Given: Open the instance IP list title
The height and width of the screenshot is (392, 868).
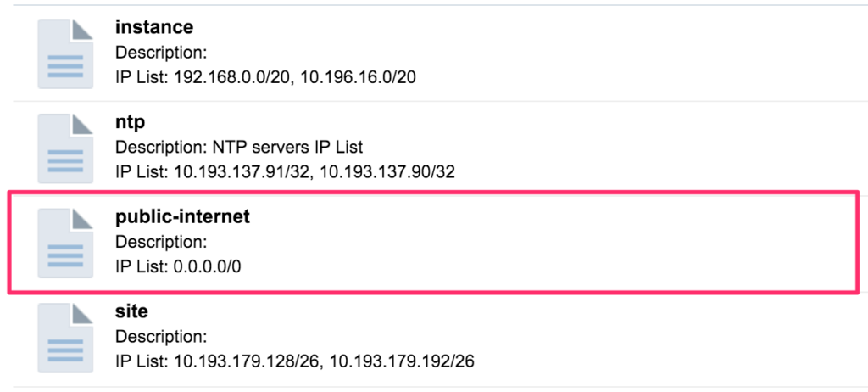Looking at the screenshot, I should (154, 26).
